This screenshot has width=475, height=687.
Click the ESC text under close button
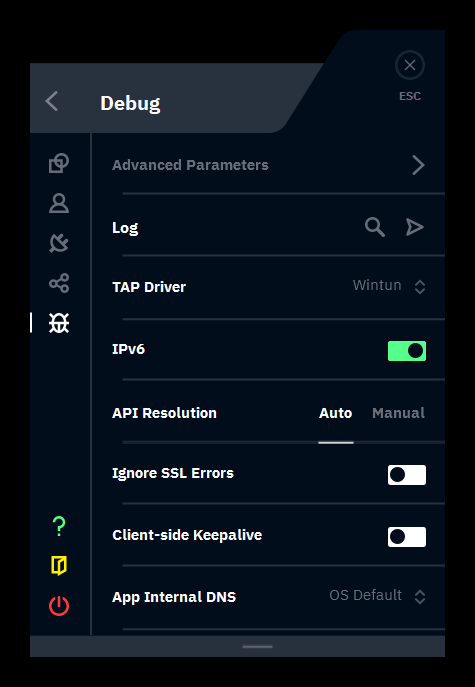(x=410, y=96)
